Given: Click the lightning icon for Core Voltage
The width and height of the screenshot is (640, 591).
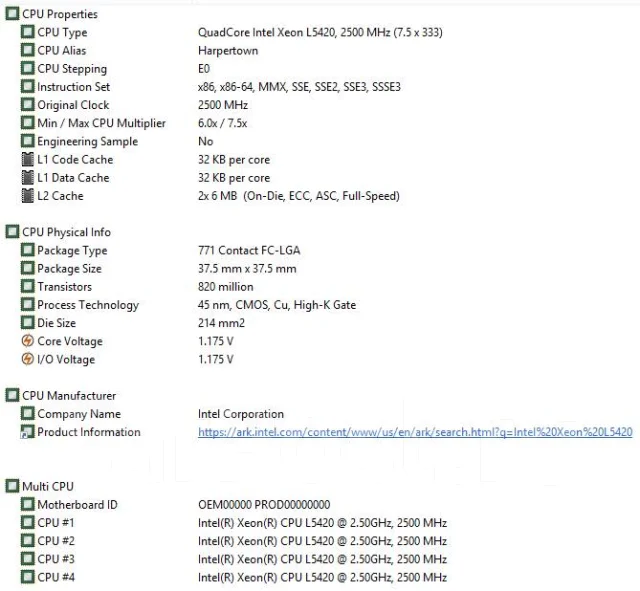Looking at the screenshot, I should pos(27,340).
